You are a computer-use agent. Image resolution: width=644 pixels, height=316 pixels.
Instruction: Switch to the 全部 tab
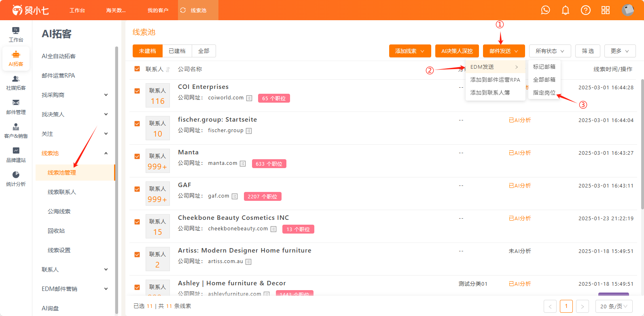[x=204, y=51]
